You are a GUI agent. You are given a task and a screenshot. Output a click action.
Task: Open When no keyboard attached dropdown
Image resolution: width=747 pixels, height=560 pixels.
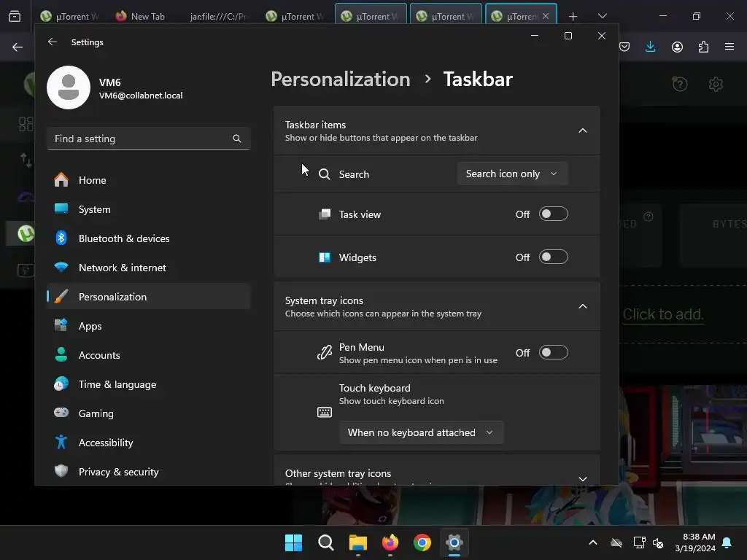pos(421,432)
